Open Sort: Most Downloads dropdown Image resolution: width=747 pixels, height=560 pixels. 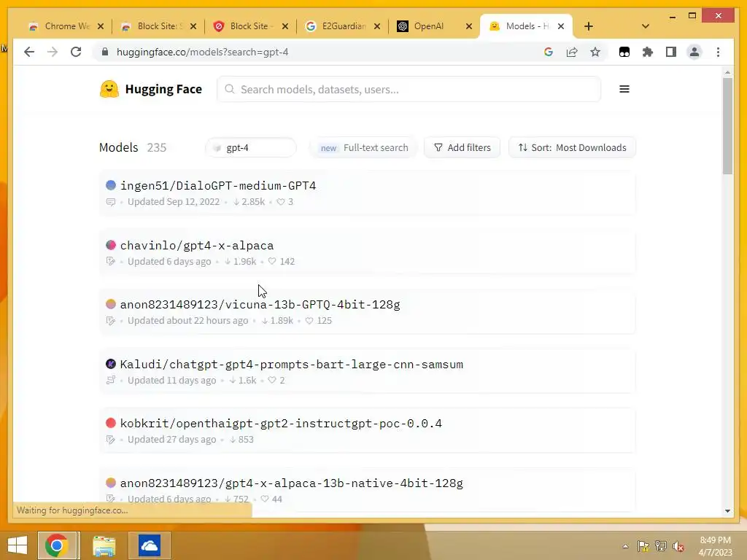(x=572, y=147)
